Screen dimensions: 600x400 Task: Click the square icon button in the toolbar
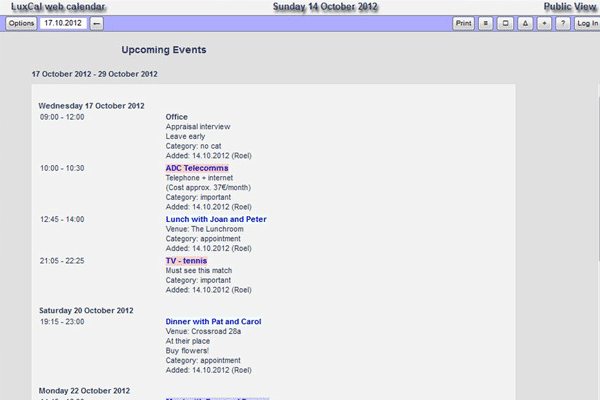coord(505,23)
